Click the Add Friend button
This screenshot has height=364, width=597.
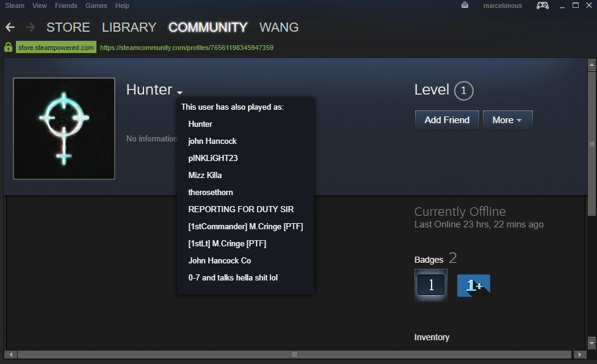click(x=447, y=120)
